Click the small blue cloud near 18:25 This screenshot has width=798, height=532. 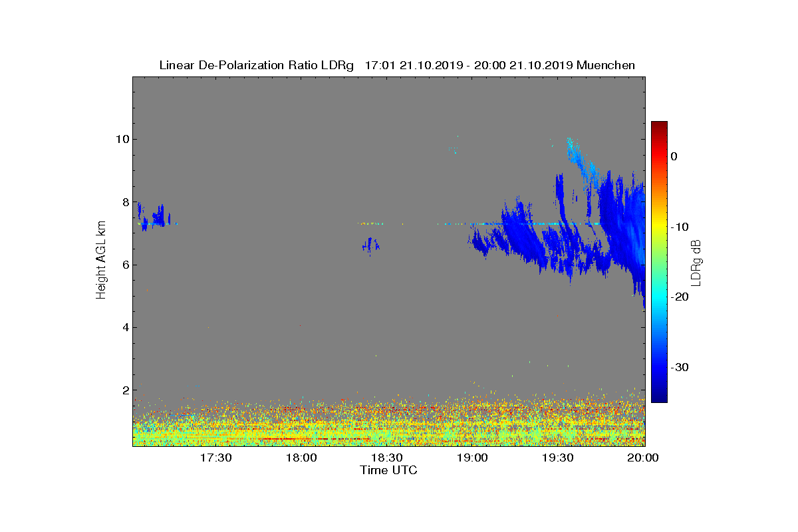[x=370, y=245]
